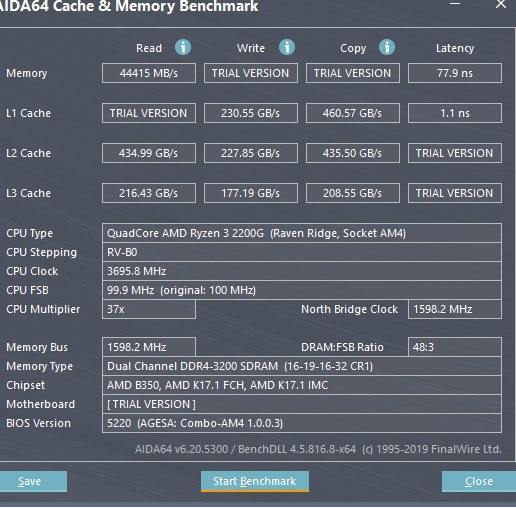Viewport: 516px width, 508px height.
Task: Click the L3 Cache Copy 208.55 GB/s field
Action: coord(353,193)
